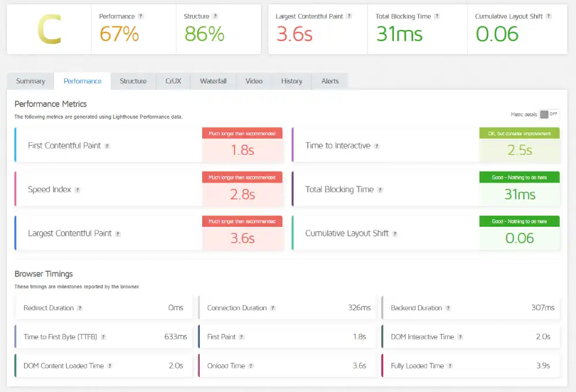Click help icon beside First Contentful Paint

coord(107,146)
